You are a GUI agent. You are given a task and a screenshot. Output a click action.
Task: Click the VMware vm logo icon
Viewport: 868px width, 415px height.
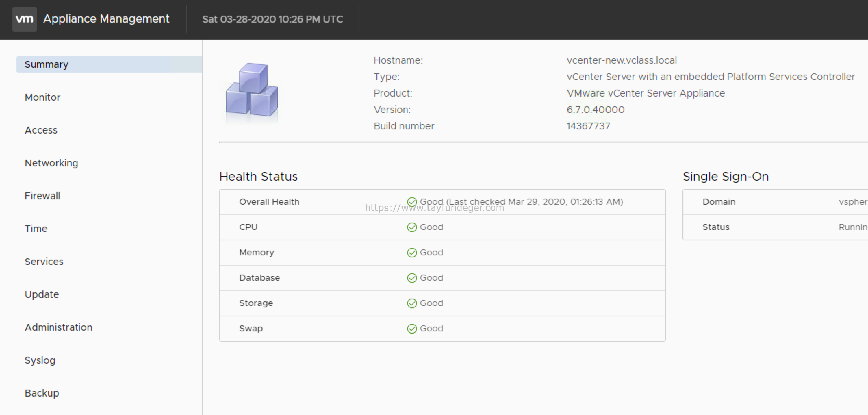25,19
